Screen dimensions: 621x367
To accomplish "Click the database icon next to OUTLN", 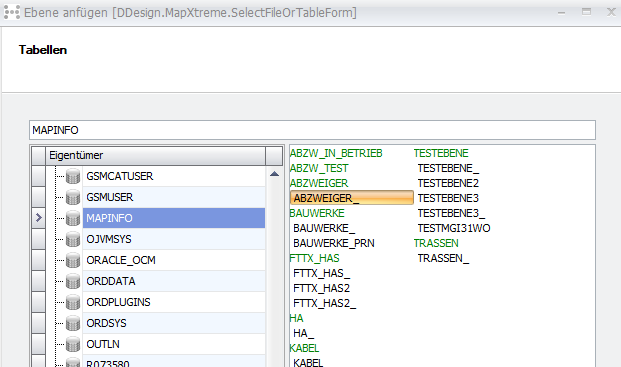I will pos(73,344).
